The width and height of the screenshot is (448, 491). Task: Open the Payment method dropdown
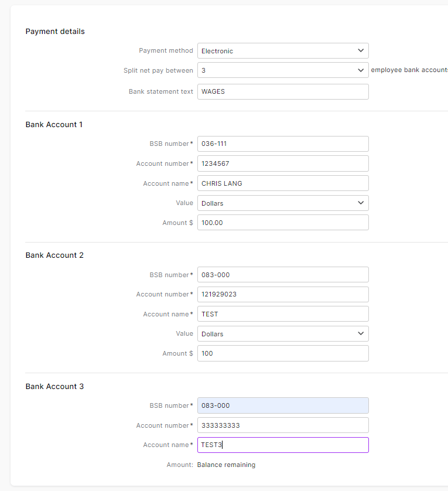[x=283, y=51]
